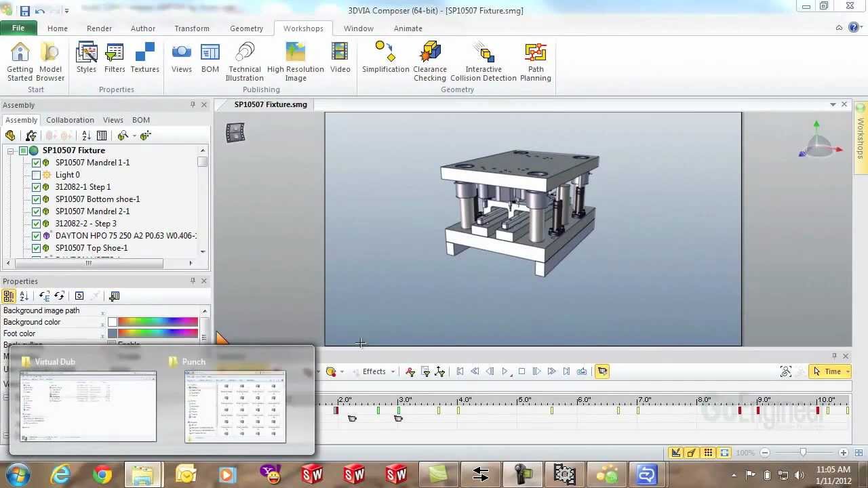Pin the Assembly panel
This screenshot has height=488, width=868.
[193, 104]
